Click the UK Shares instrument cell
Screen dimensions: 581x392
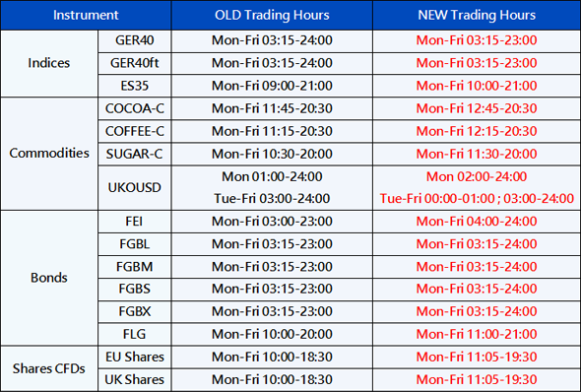coord(135,380)
